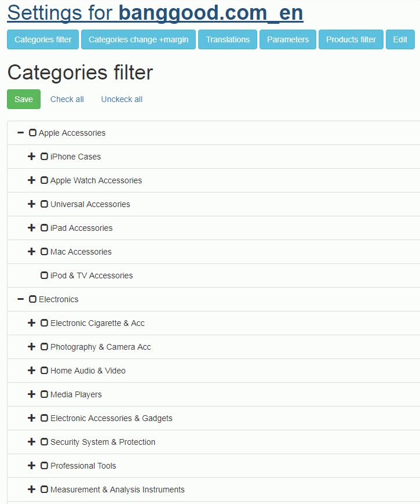Expand Mac Accessories plus icon
The image size is (420, 504).
click(x=31, y=252)
